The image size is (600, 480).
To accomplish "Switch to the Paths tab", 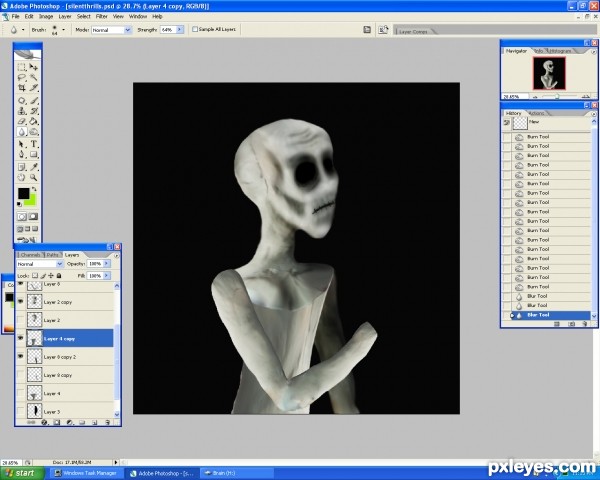I will coord(52,255).
